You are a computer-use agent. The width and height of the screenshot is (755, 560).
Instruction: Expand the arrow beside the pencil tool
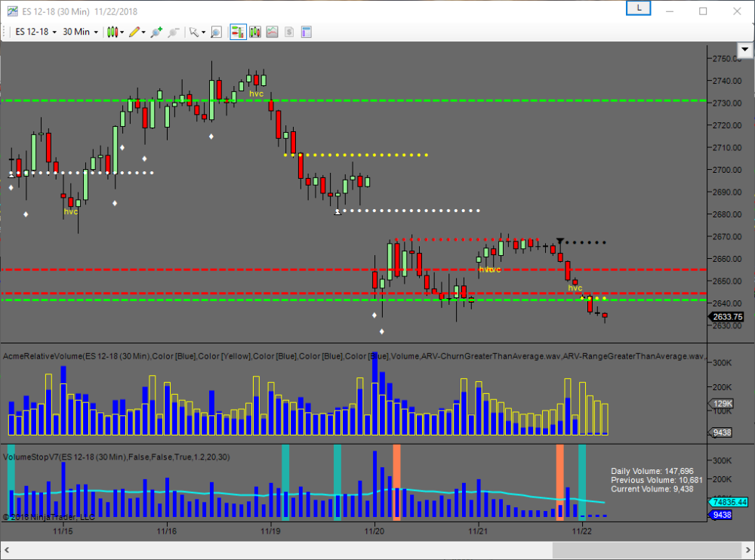(143, 32)
